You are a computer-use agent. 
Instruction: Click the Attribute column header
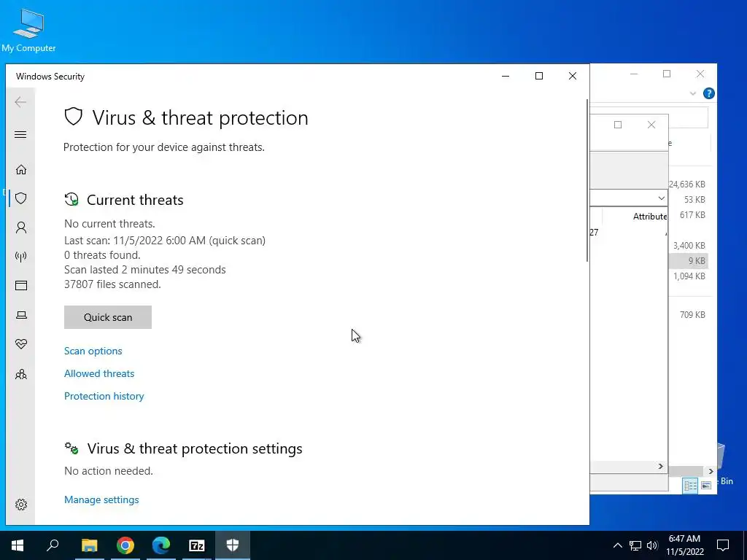[x=650, y=216]
